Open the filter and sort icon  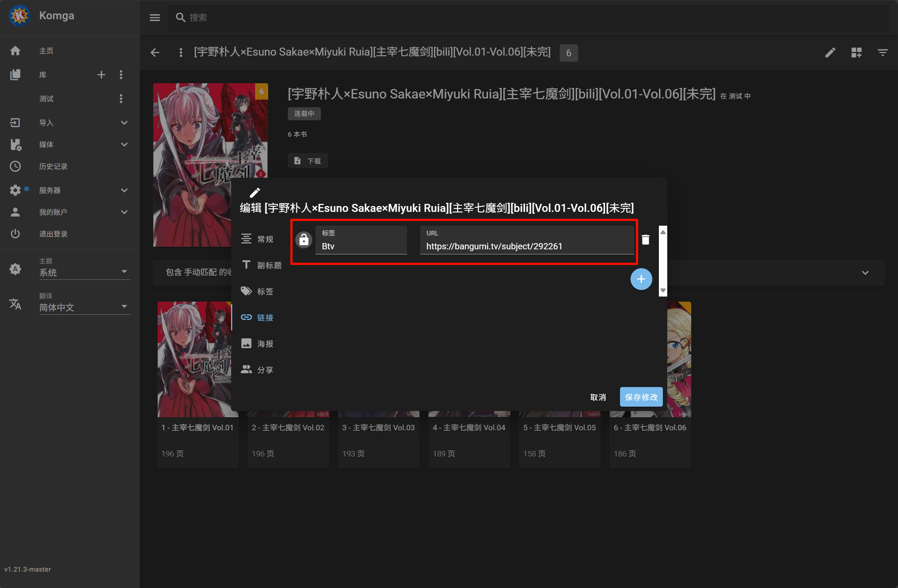882,52
